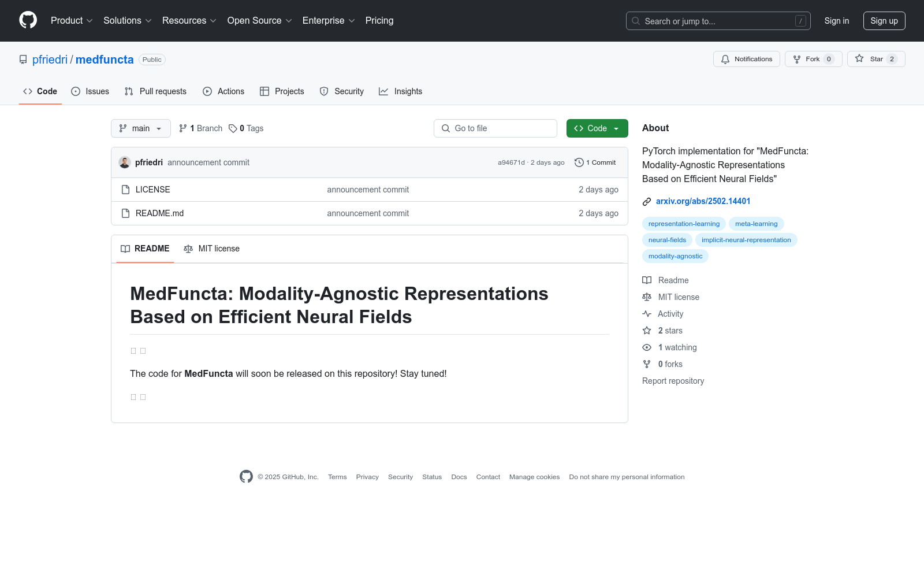The width and height of the screenshot is (924, 578).
Task: Open the Enterprise dropdown
Action: [329, 21]
